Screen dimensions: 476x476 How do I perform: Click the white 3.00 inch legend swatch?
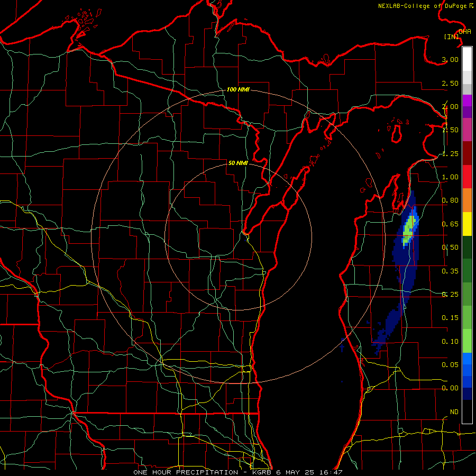click(467, 59)
